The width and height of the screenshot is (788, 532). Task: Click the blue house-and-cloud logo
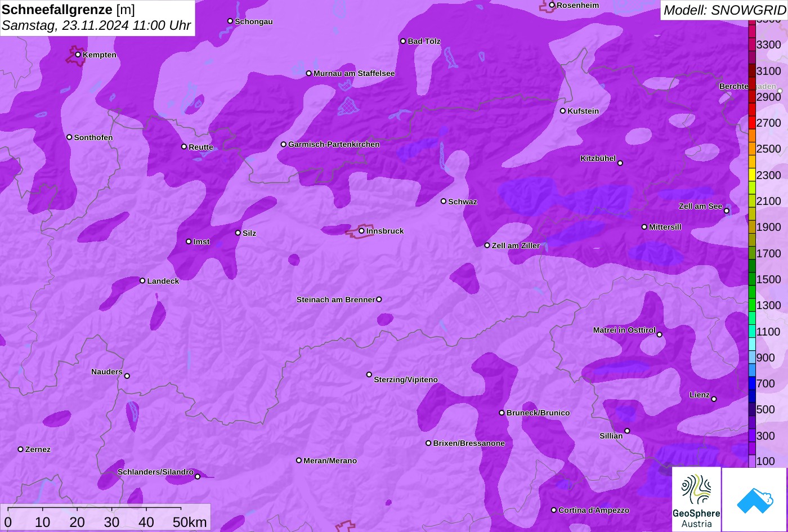[x=755, y=499]
